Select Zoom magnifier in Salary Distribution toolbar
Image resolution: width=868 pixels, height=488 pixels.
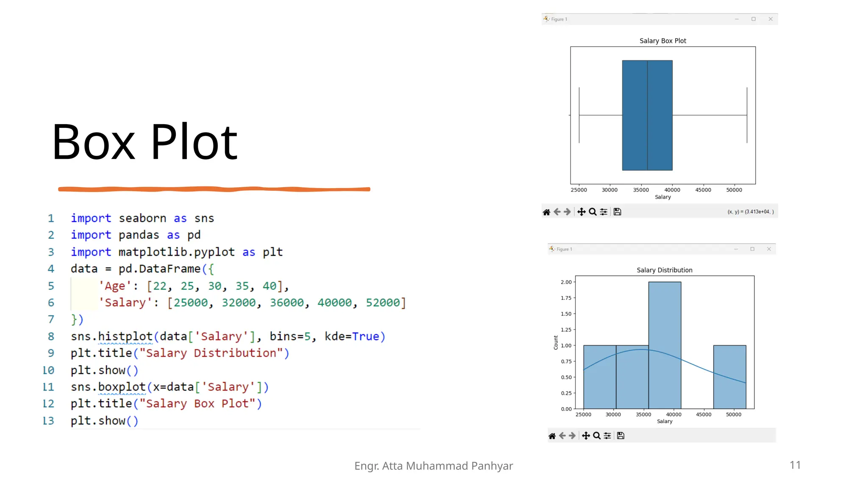(597, 435)
